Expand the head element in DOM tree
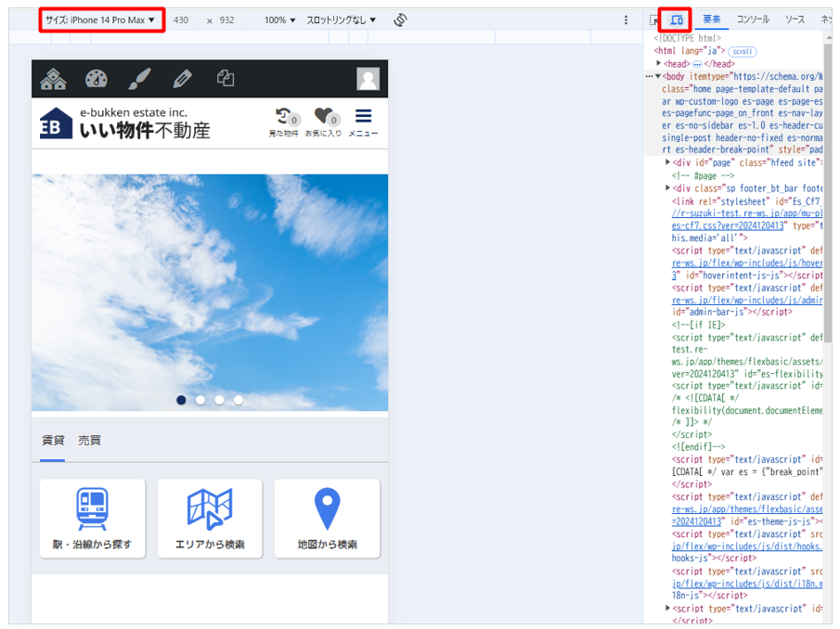 [659, 63]
